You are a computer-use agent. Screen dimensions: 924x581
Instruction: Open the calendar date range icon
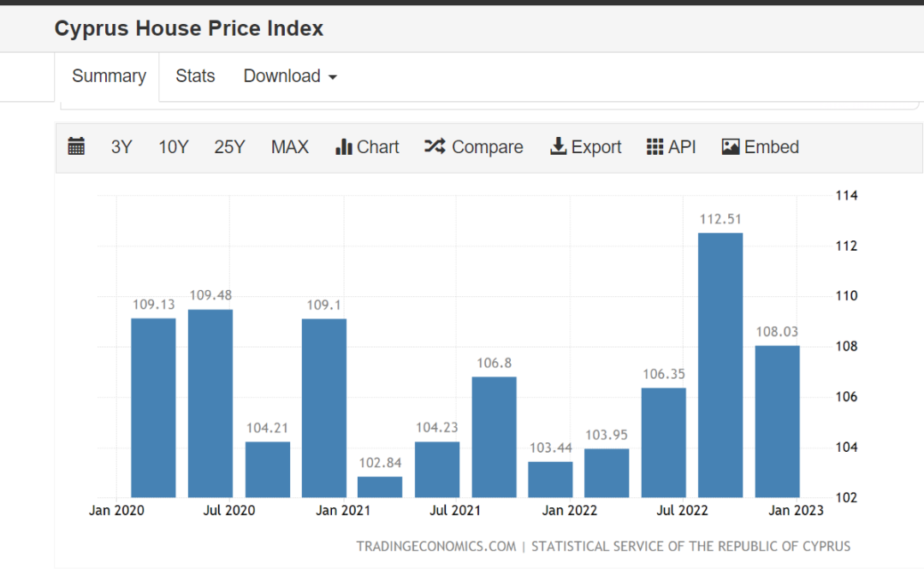(x=76, y=147)
